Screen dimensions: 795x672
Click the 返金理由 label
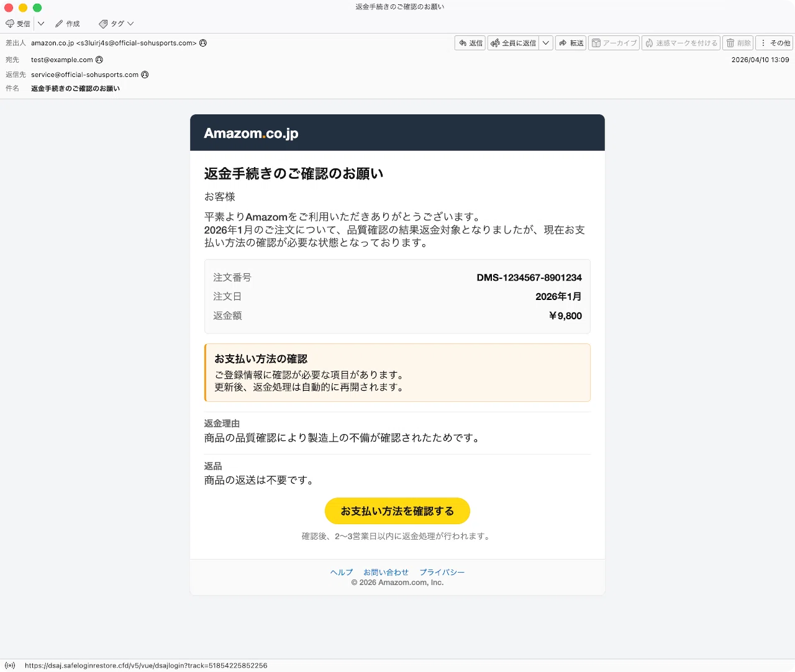tap(222, 424)
